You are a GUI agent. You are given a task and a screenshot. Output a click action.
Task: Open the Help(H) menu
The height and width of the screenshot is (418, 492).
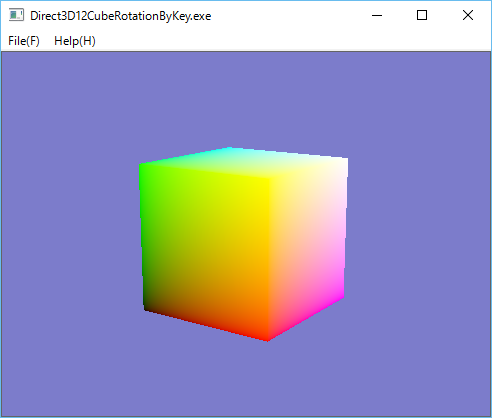[75, 41]
